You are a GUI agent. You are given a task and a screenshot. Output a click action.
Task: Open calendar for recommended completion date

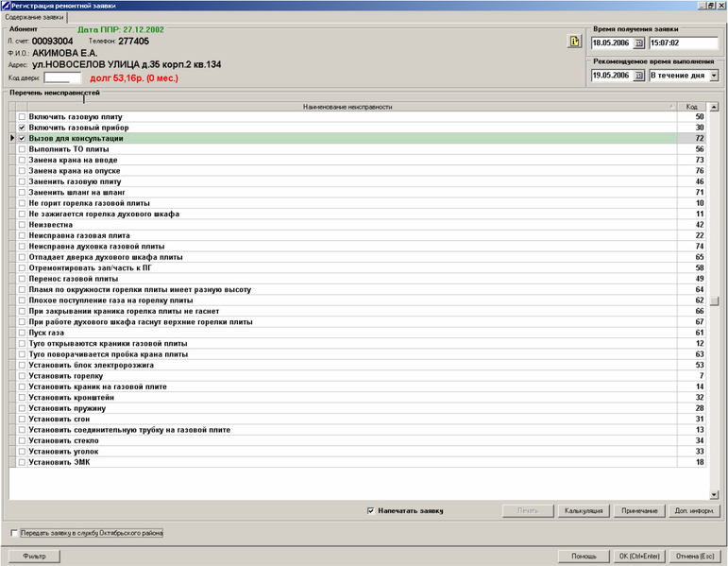[x=638, y=76]
